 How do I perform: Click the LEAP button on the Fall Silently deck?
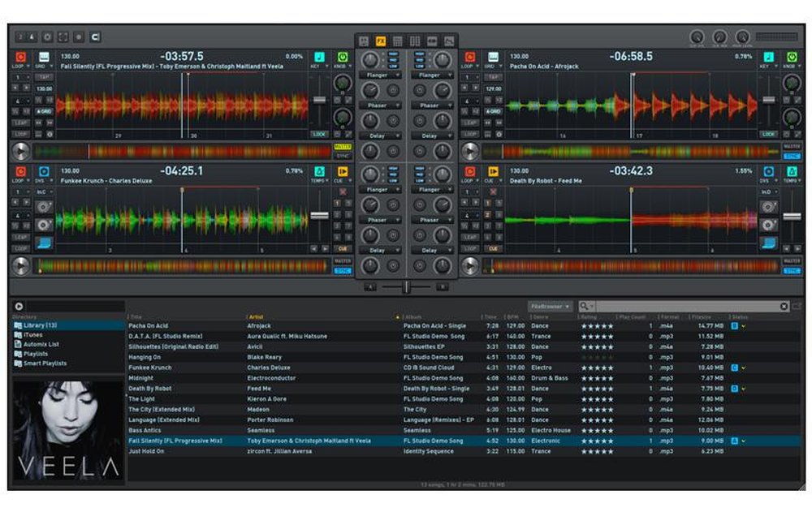[x=21, y=123]
